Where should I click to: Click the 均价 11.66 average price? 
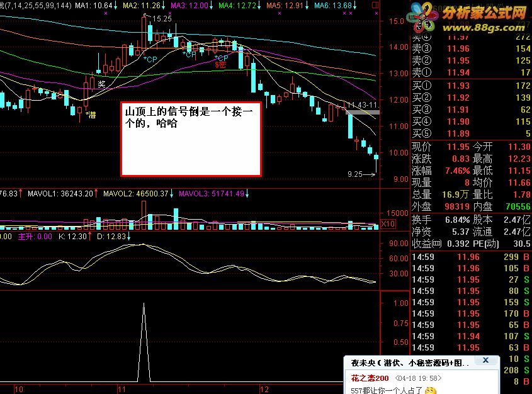[519, 183]
